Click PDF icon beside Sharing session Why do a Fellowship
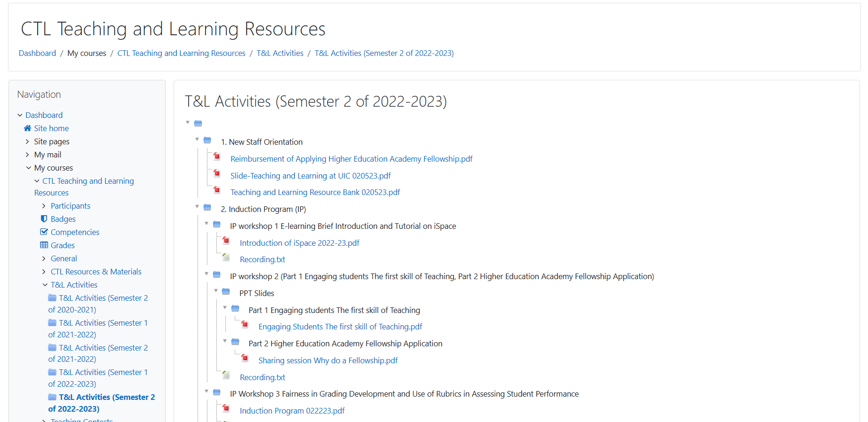868x422 pixels. (245, 358)
